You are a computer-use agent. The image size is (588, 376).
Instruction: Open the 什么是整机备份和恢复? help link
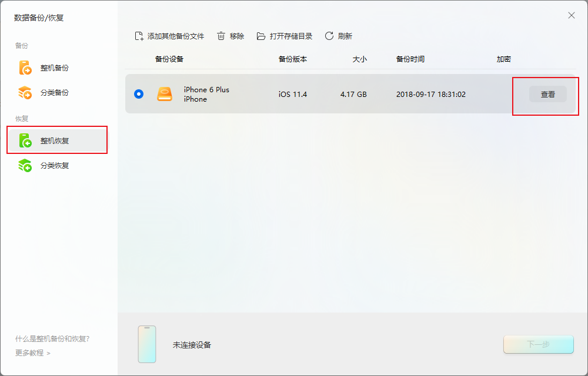click(52, 339)
